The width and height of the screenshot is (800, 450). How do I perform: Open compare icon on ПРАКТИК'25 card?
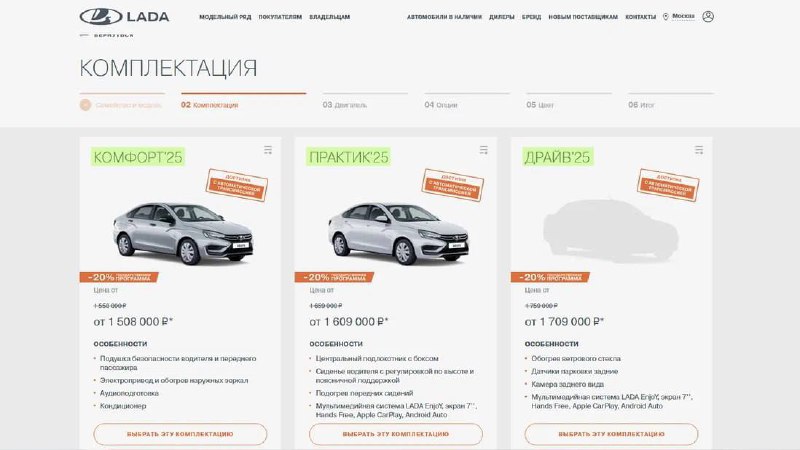pyautogui.click(x=484, y=150)
